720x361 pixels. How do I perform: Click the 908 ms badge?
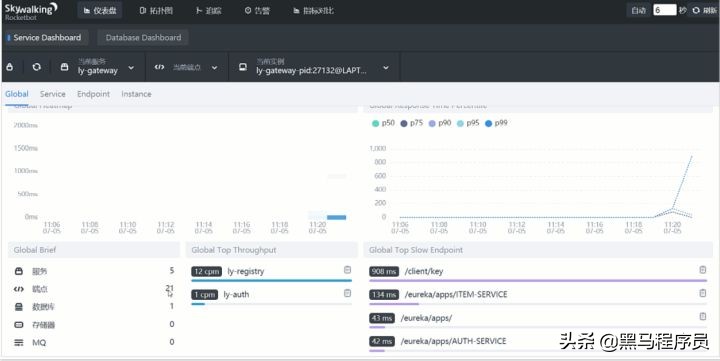pyautogui.click(x=384, y=271)
